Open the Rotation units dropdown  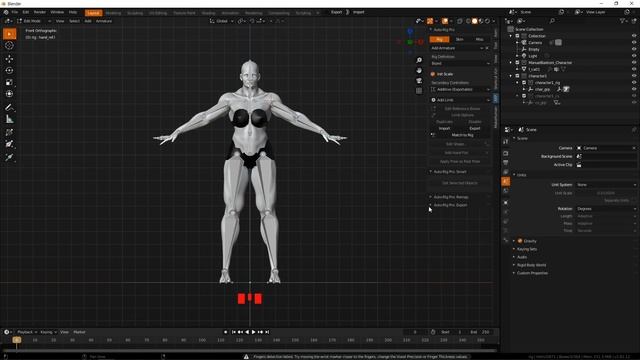click(606, 209)
